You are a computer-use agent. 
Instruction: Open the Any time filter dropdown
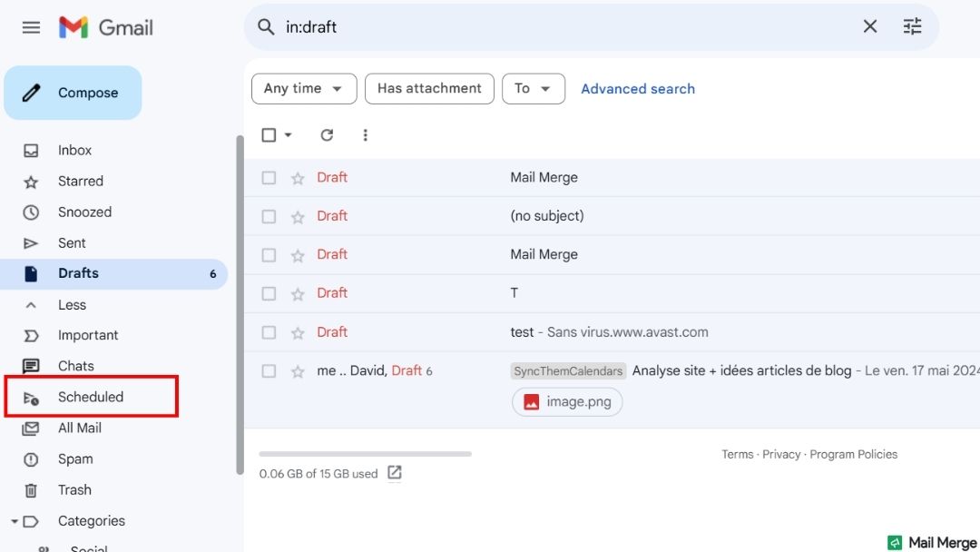tap(304, 89)
